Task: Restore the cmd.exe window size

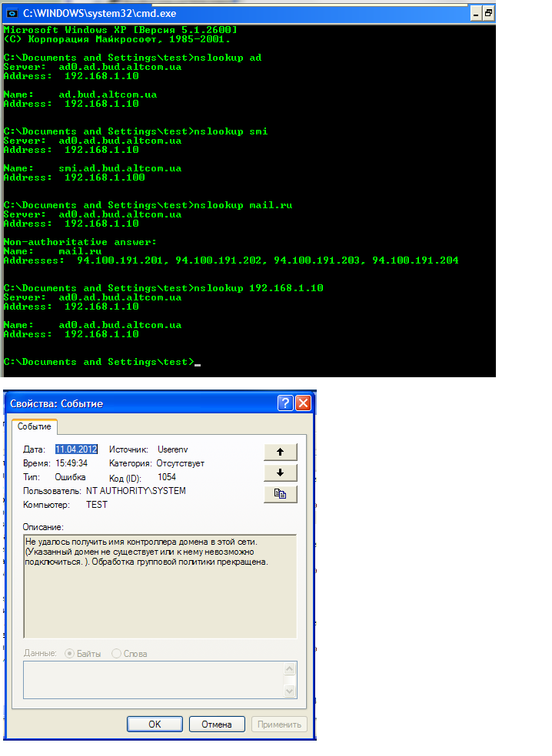Action: (488, 14)
